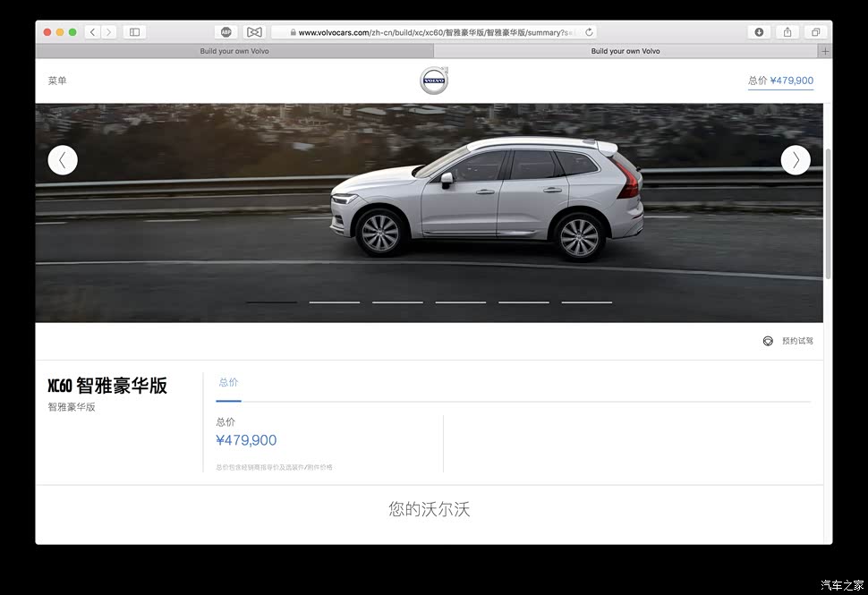Show next car image with right arrow
Screen dimensions: 868x595
(796, 160)
